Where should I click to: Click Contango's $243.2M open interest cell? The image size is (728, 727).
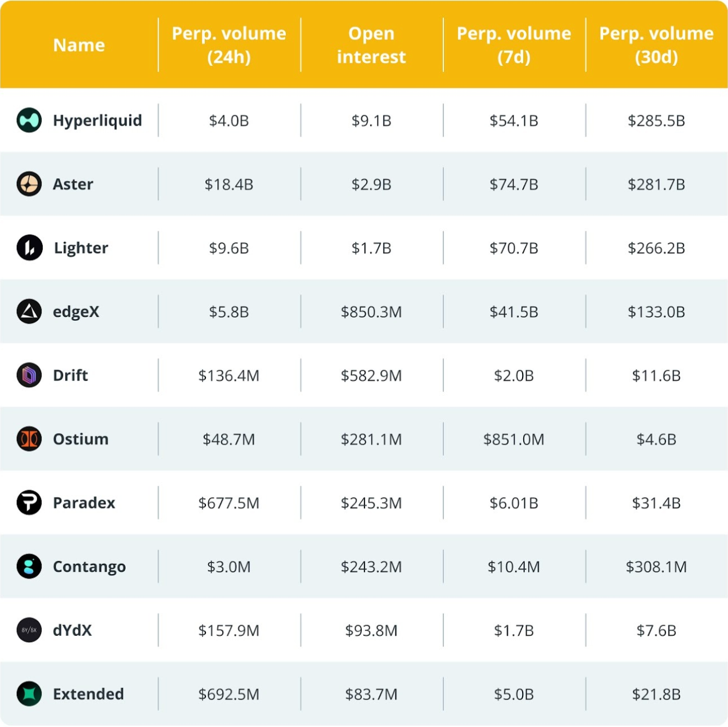[x=371, y=567]
